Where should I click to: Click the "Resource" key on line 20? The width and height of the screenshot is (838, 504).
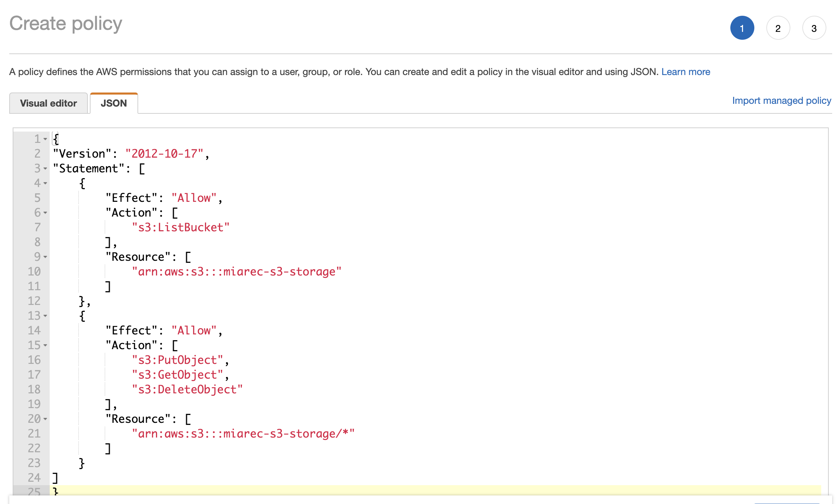pyautogui.click(x=138, y=419)
